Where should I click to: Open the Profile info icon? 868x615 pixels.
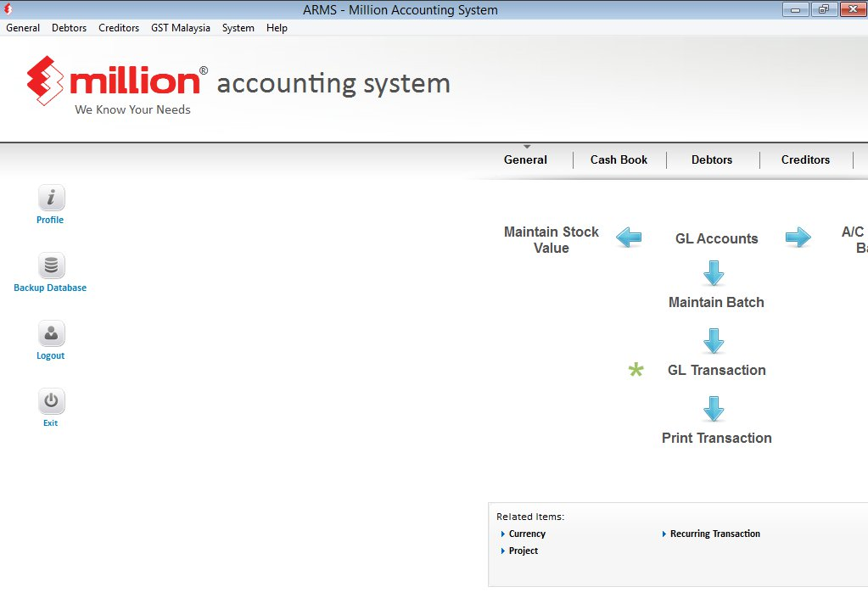51,198
